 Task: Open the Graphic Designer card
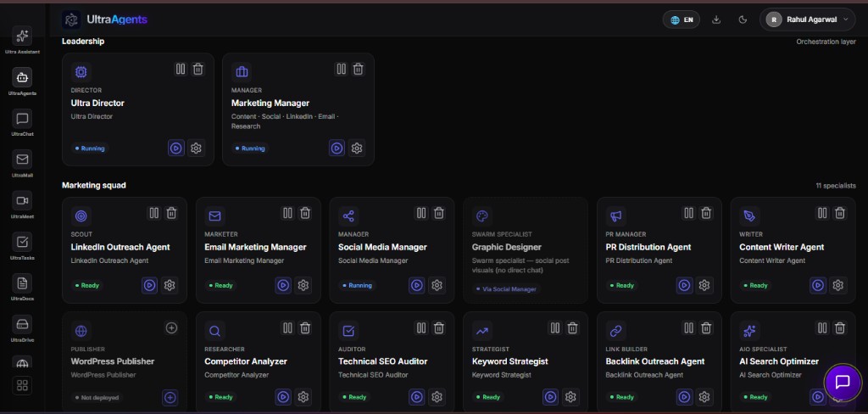pos(526,250)
